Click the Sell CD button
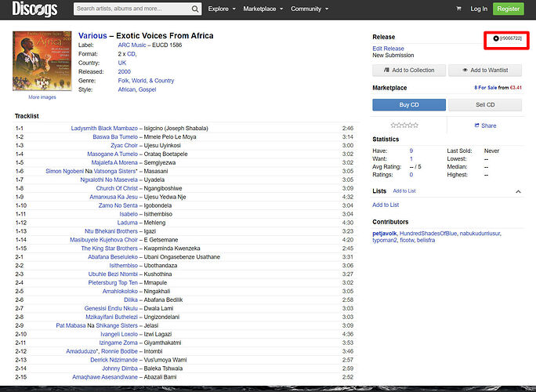This screenshot has height=392, width=536. [485, 105]
